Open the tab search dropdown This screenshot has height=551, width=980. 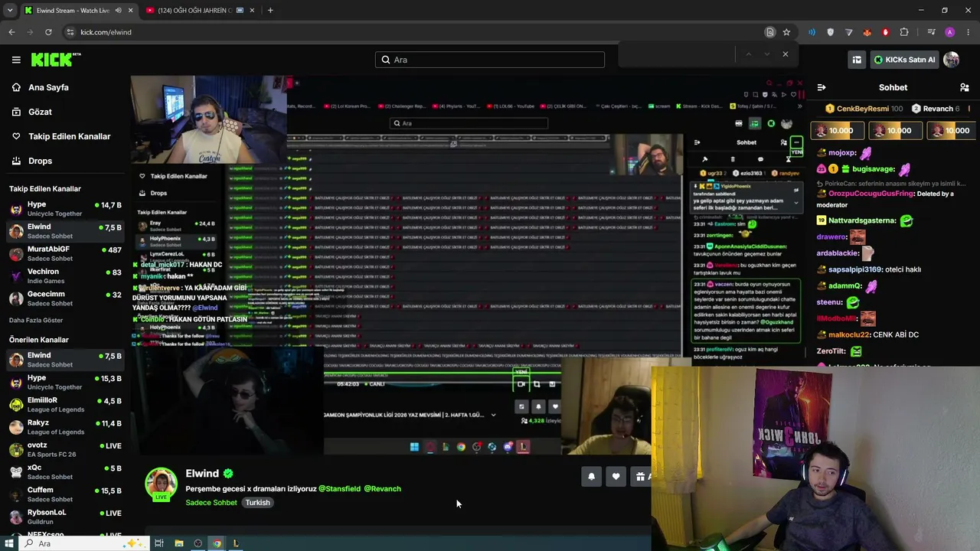point(9,10)
